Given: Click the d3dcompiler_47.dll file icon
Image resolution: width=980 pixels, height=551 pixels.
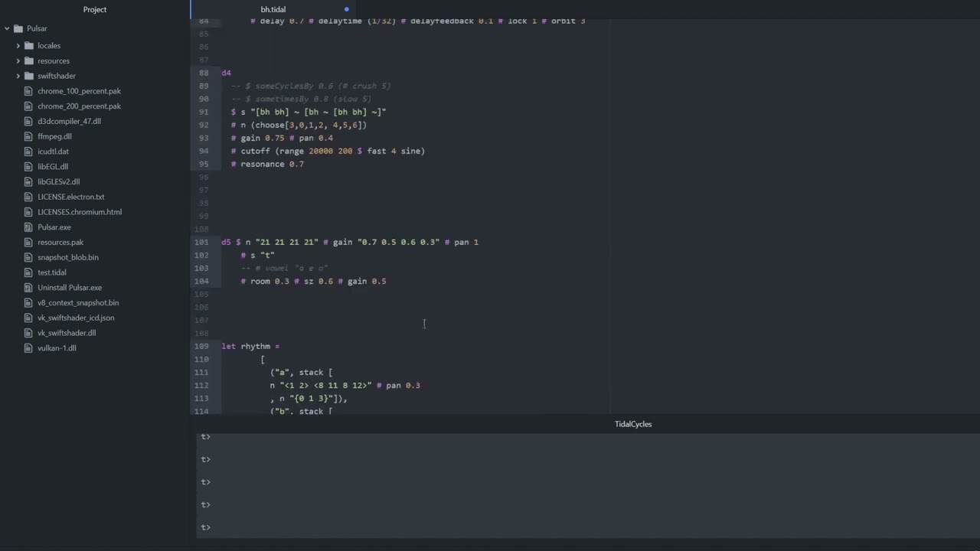Looking at the screenshot, I should coord(29,122).
